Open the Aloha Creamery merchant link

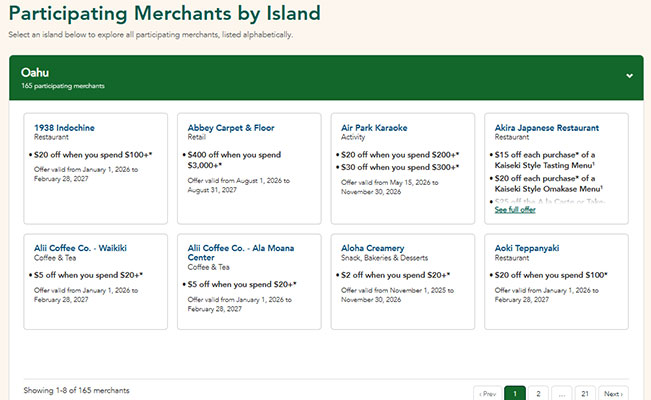click(372, 248)
